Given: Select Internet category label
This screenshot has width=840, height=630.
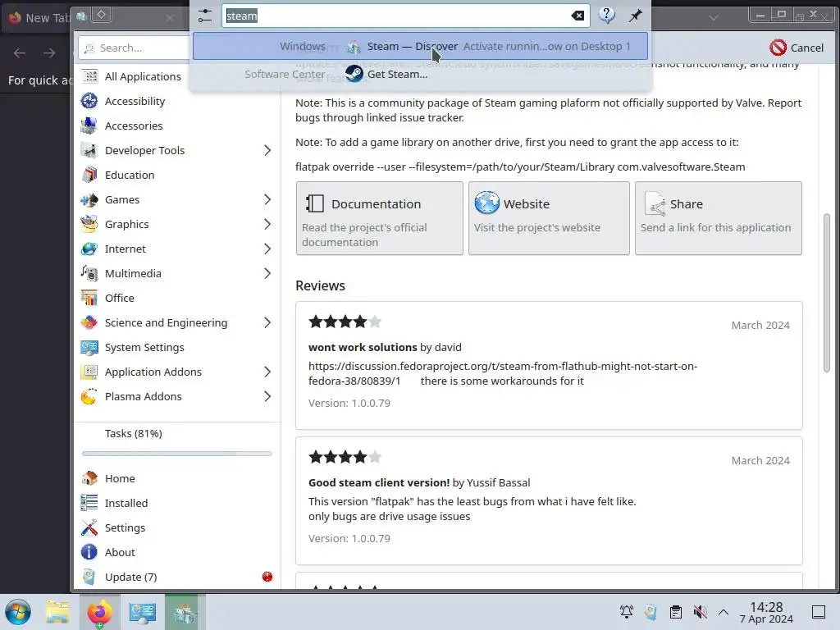Looking at the screenshot, I should pos(126,249).
